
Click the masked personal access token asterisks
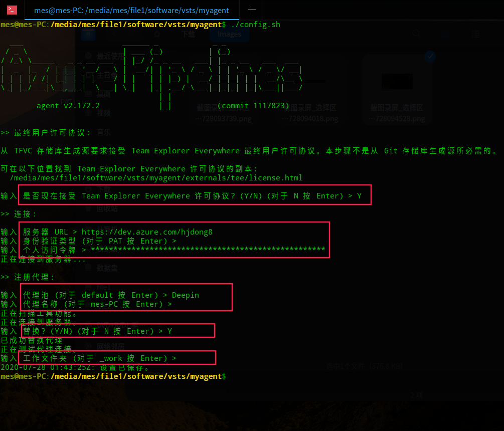[x=208, y=250]
